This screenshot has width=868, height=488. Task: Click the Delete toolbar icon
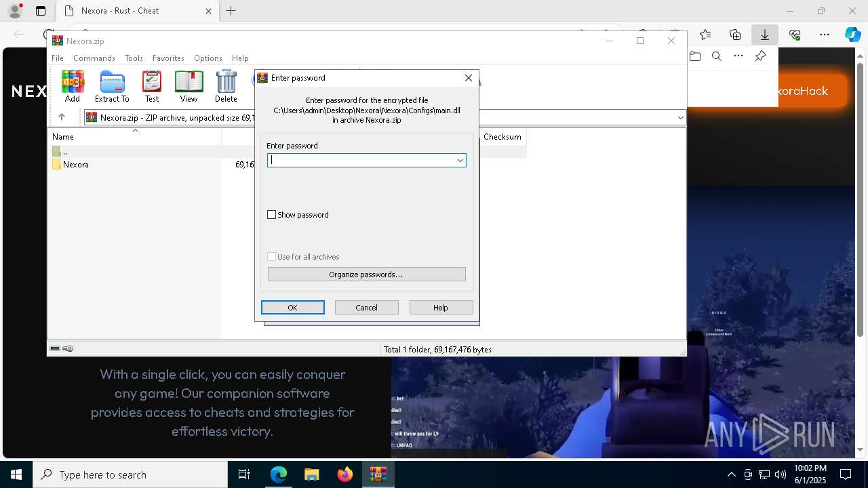[226, 86]
